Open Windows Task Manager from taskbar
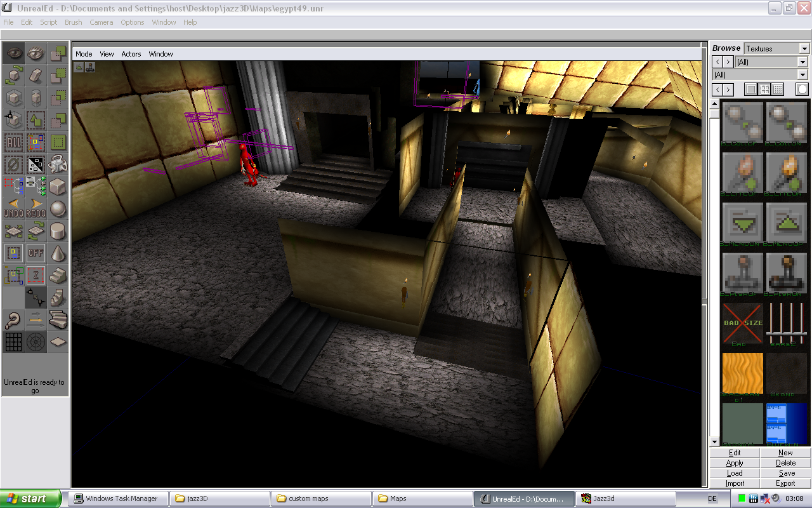Viewport: 812px width, 508px height. (119, 498)
